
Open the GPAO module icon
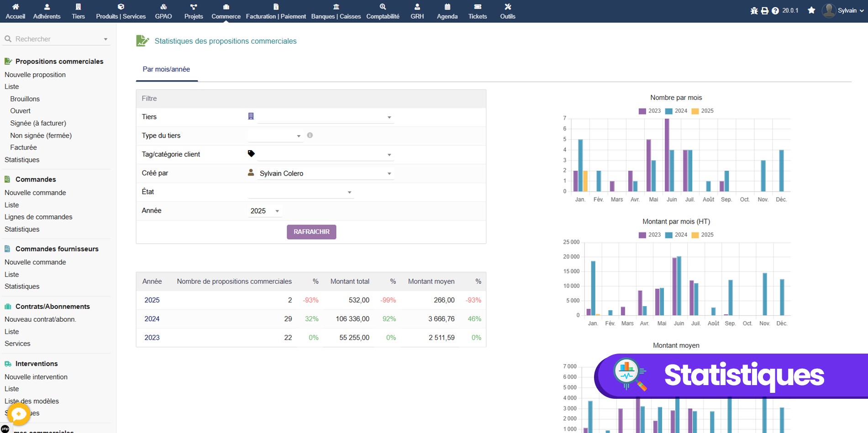coord(163,7)
